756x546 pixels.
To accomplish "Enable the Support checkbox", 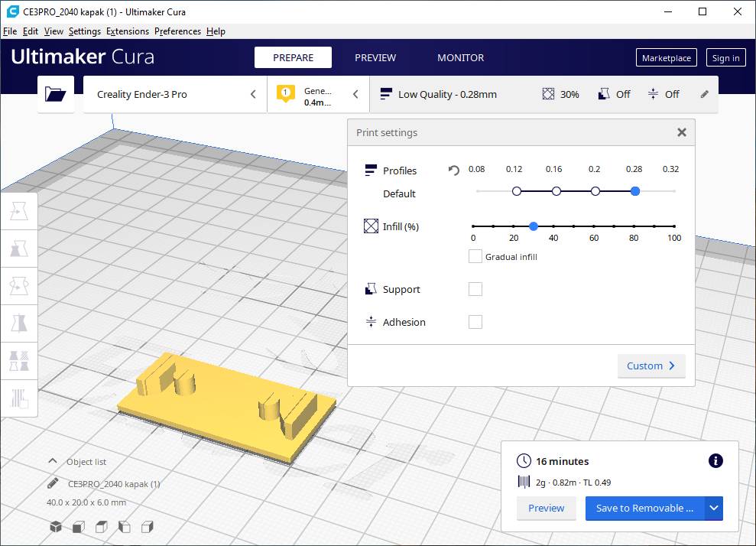I will coord(475,289).
